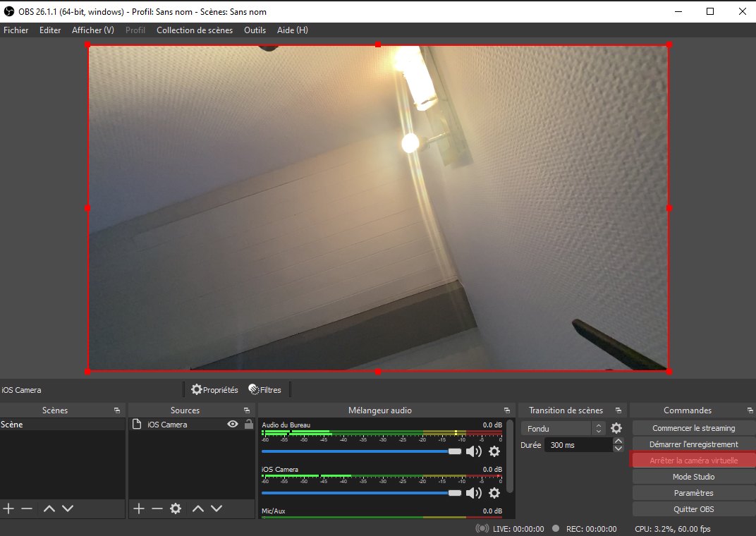Open transition properties gear next to Fondu
Screen dimensions: 756x536
click(616, 428)
